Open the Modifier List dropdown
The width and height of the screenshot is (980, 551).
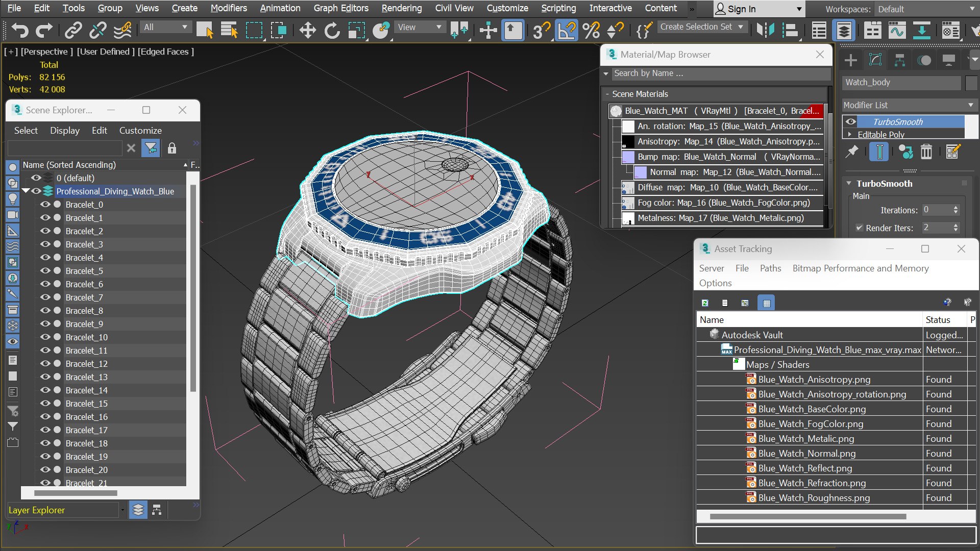click(x=909, y=105)
